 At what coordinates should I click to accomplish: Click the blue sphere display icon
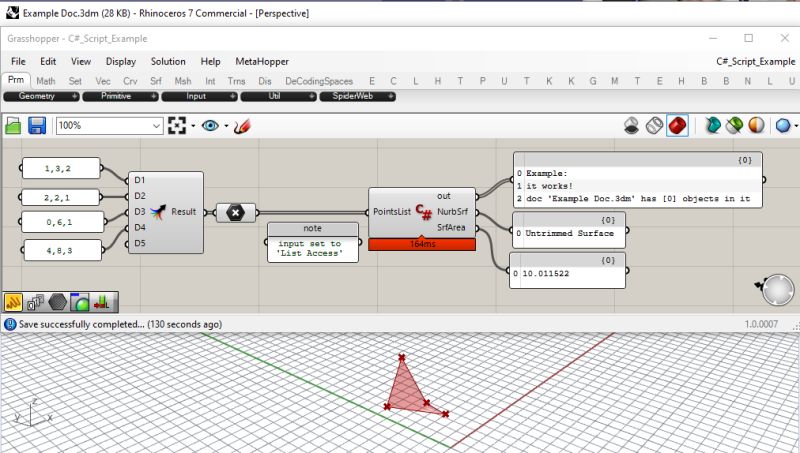(783, 125)
